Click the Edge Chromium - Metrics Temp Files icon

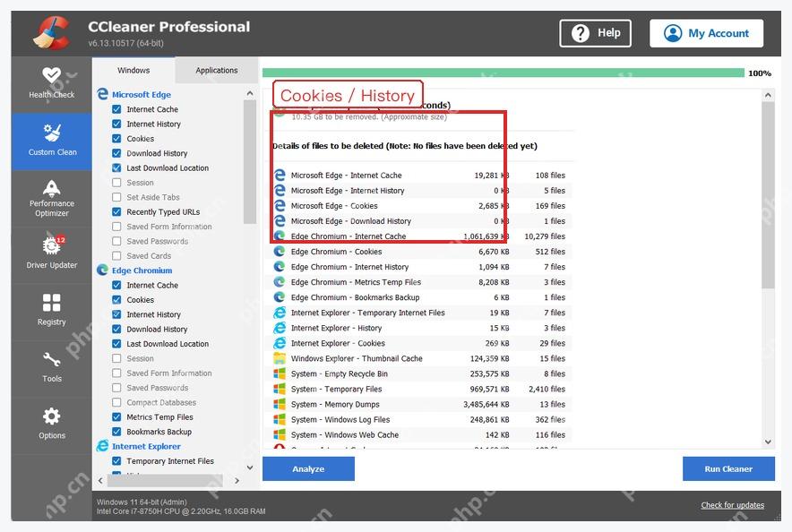point(279,281)
